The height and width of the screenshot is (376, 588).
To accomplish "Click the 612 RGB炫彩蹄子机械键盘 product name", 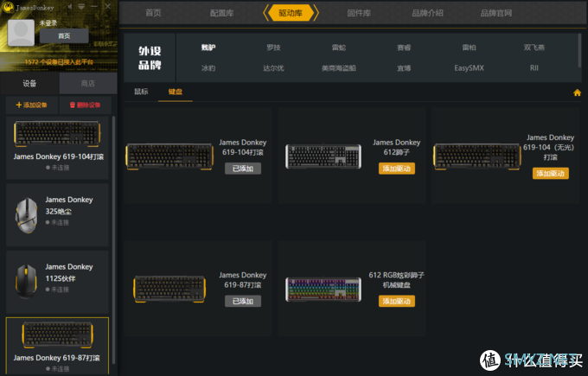I will point(396,280).
